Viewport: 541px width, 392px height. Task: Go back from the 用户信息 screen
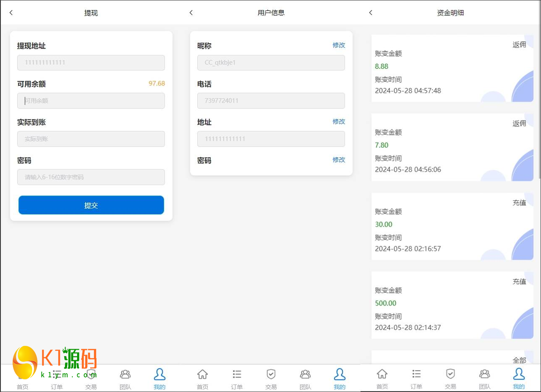point(191,13)
